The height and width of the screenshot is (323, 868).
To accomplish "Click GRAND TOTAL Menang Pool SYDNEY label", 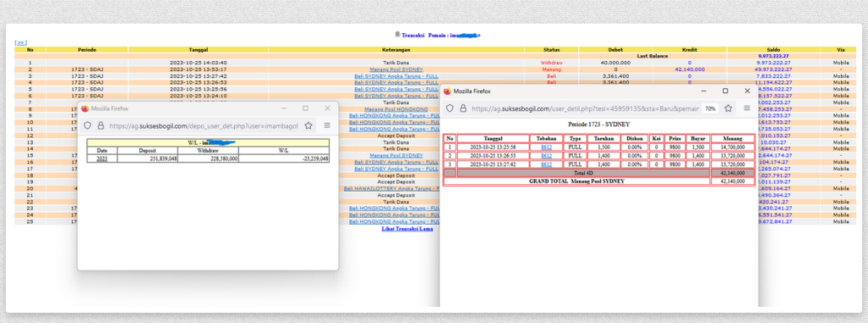I will tap(576, 181).
